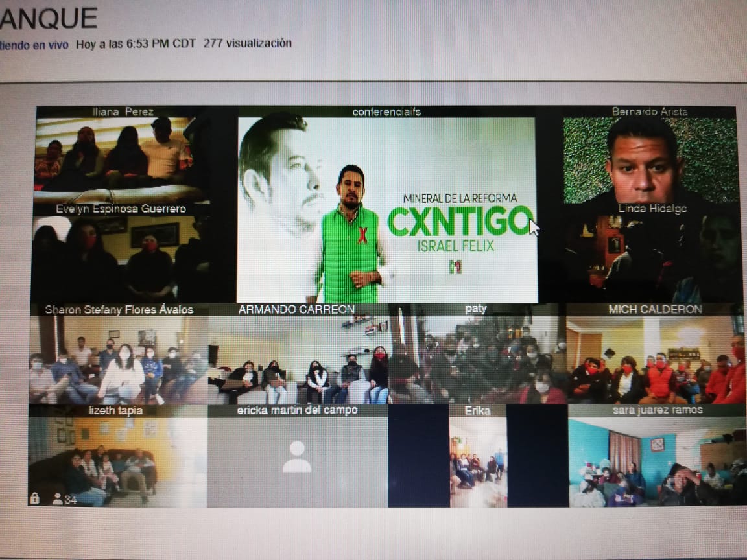This screenshot has width=747, height=560.
Task: Open the Bernardo Arista video tile
Action: coord(650,154)
